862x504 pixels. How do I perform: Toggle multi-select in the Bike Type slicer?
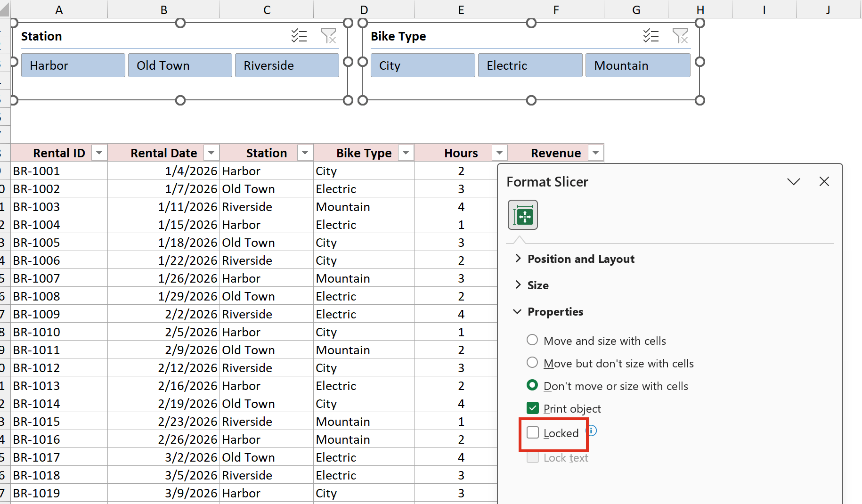[x=651, y=36]
